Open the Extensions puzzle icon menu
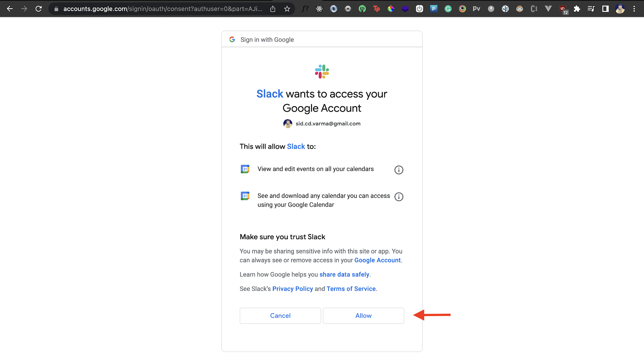644x356 pixels. pyautogui.click(x=577, y=9)
